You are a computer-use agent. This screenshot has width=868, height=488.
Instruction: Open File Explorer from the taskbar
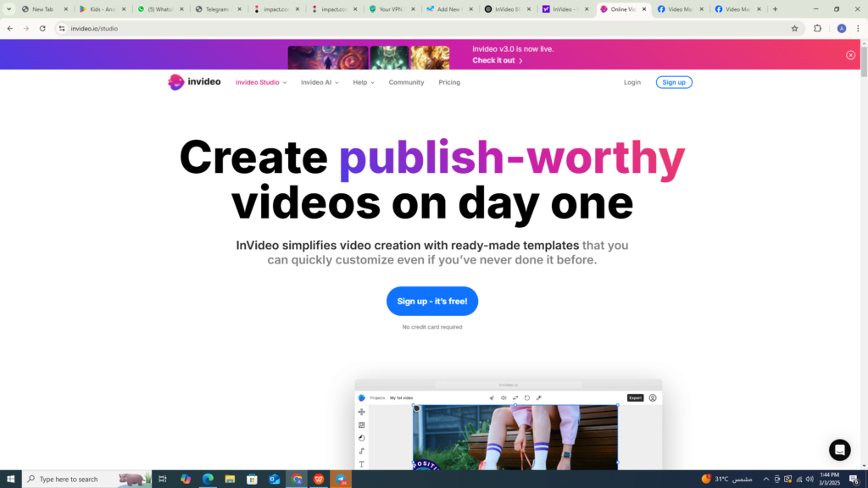(230, 480)
